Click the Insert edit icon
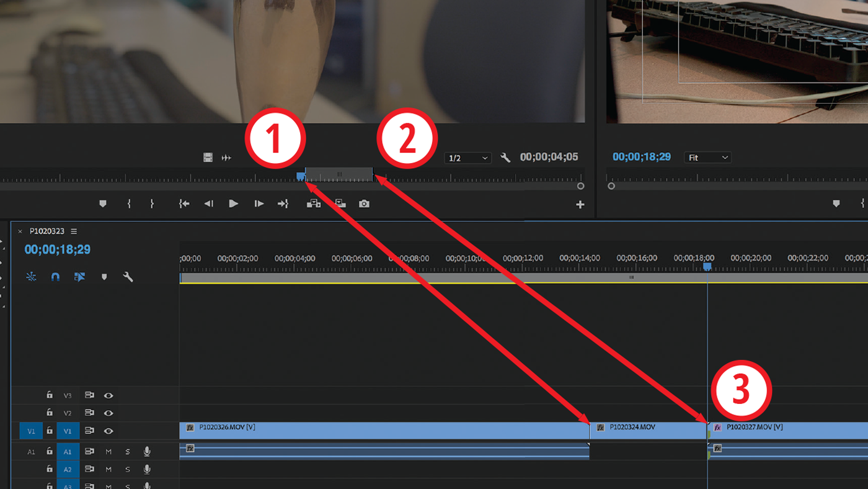Image resolution: width=868 pixels, height=489 pixels. point(316,203)
